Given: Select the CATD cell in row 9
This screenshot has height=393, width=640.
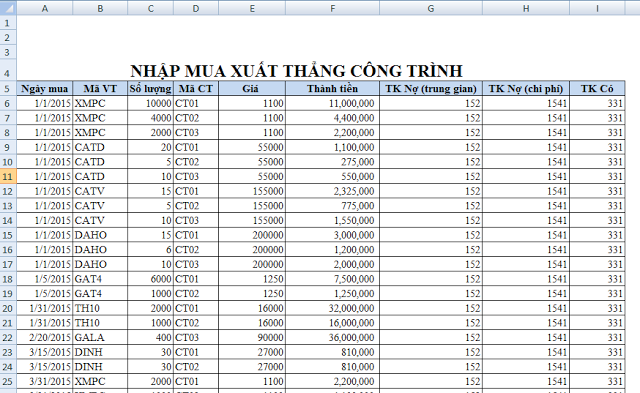Looking at the screenshot, I should [100, 147].
